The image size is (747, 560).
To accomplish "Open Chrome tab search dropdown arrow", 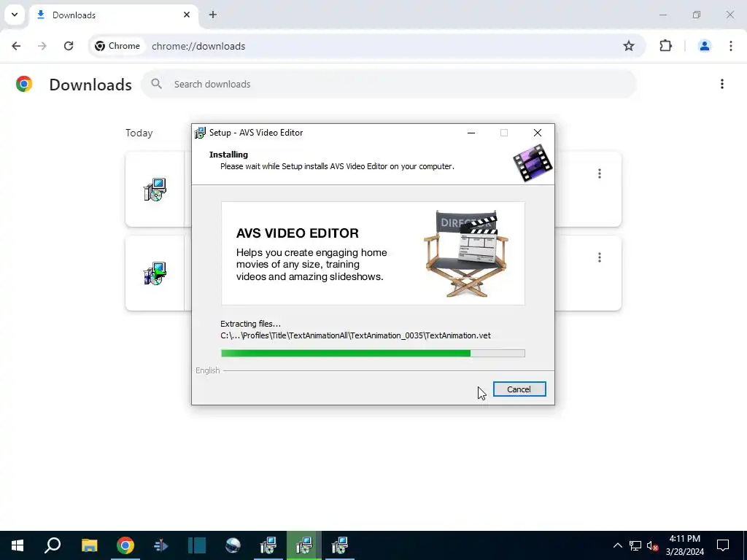I will [15, 15].
